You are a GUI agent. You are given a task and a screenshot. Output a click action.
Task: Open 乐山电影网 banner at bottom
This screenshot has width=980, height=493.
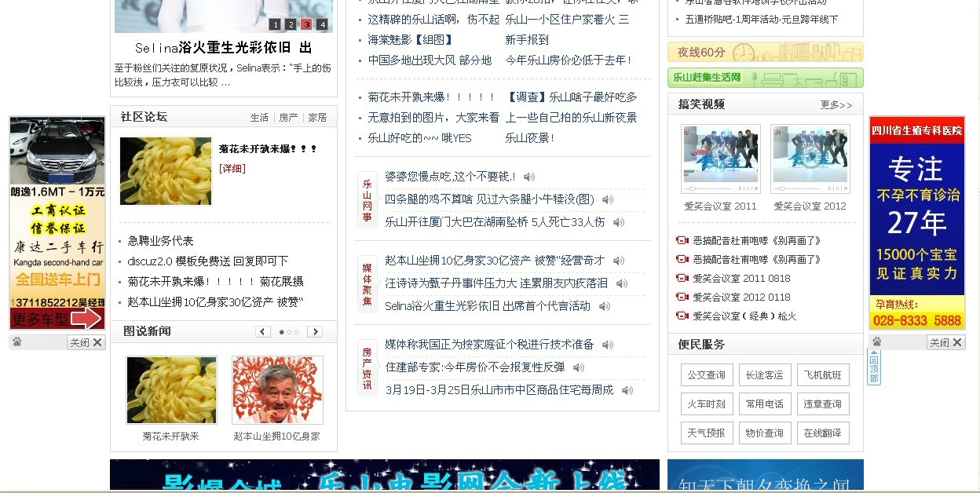[x=385, y=476]
